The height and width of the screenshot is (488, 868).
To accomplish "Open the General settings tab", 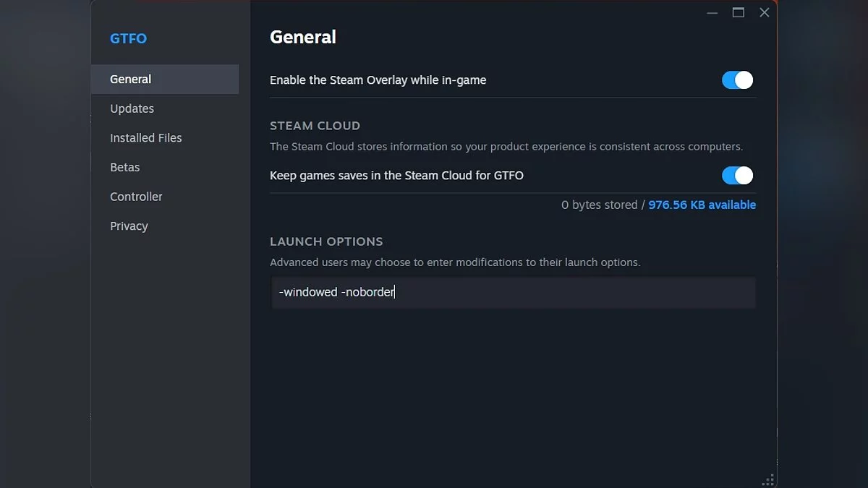I will point(131,80).
